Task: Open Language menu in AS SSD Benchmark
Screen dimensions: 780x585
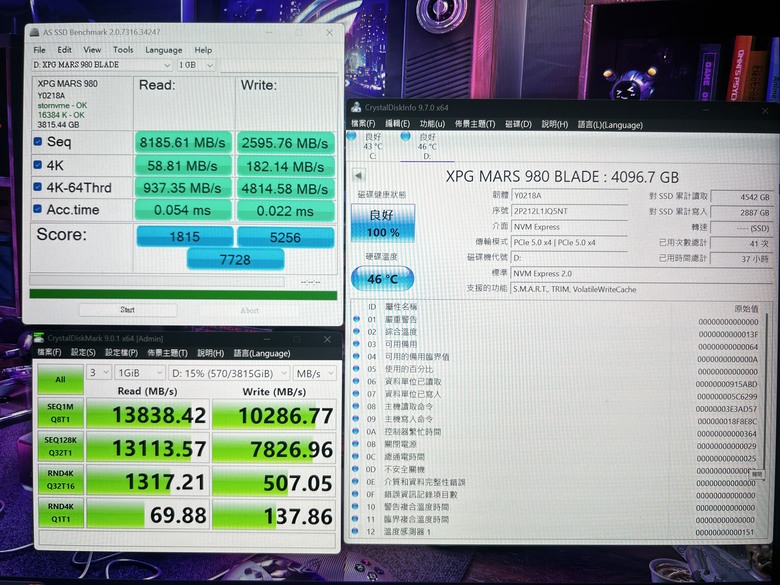Action: [x=164, y=50]
